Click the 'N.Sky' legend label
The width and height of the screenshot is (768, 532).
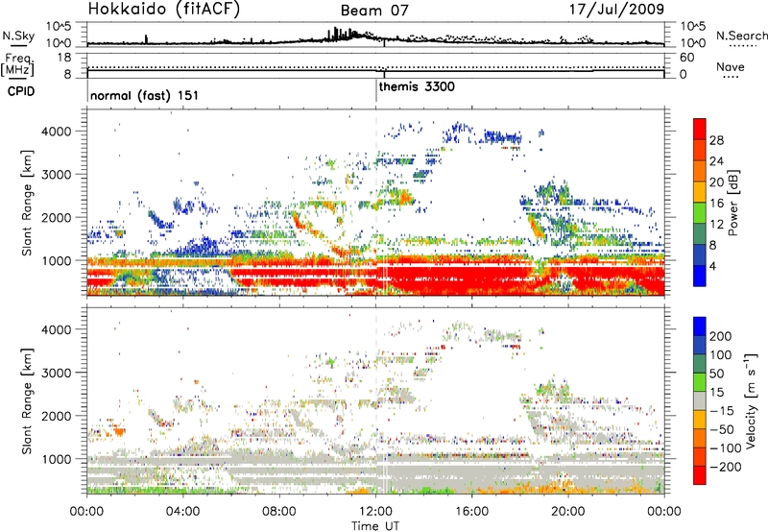point(18,36)
